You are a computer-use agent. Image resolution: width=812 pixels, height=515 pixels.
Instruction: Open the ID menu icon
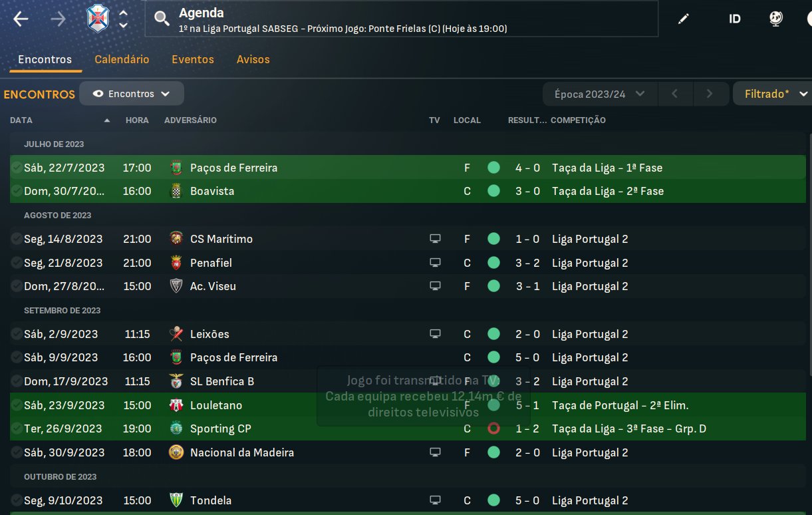tap(734, 19)
